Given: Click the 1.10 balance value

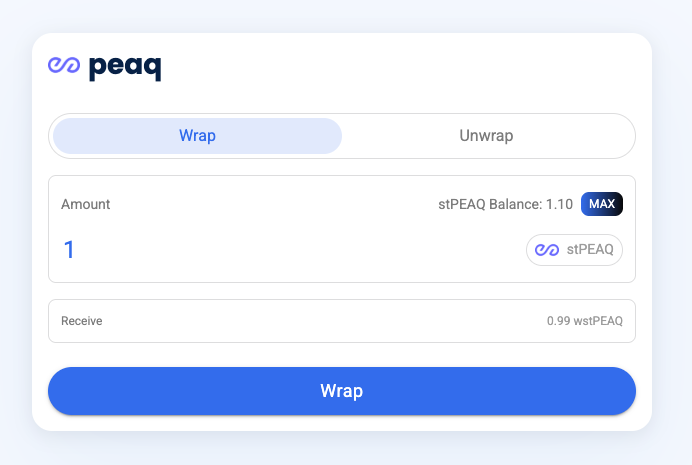Looking at the screenshot, I should click(x=559, y=204).
